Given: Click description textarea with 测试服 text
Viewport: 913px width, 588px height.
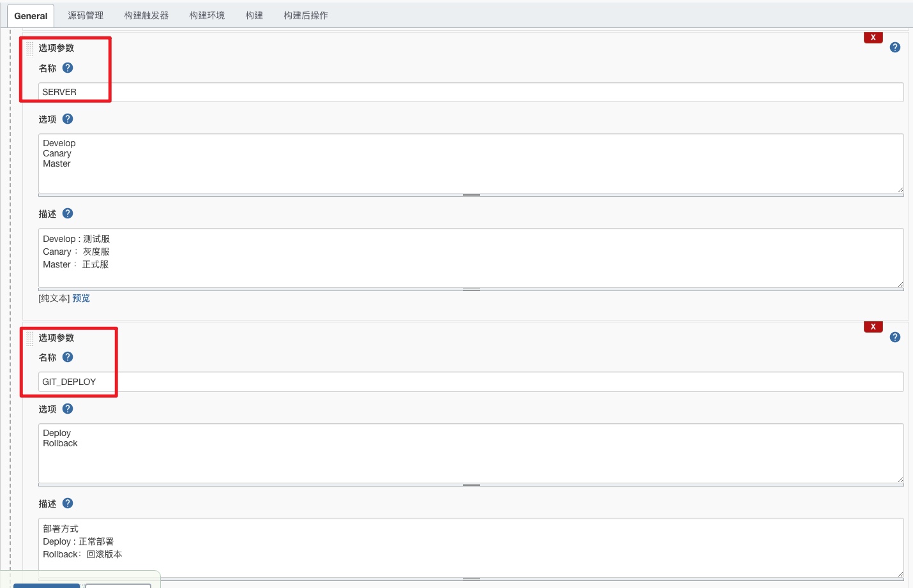Looking at the screenshot, I should coord(471,258).
